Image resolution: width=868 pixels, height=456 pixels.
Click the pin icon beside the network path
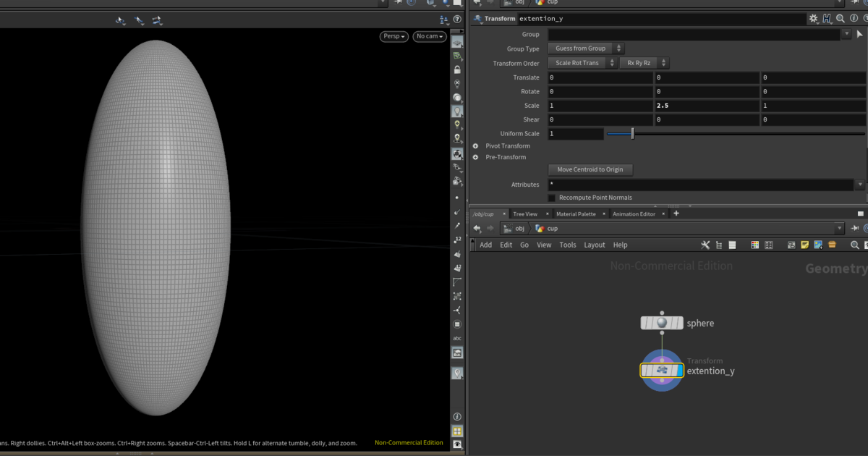(x=854, y=229)
